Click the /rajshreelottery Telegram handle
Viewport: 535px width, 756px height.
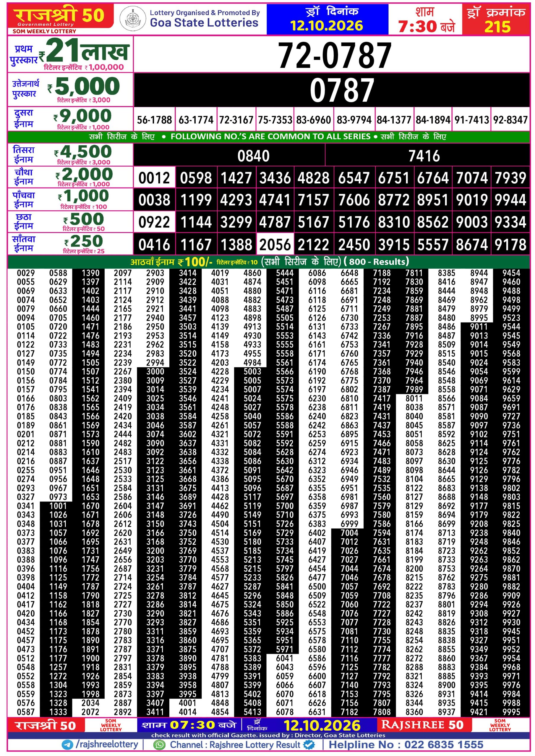[x=107, y=744]
